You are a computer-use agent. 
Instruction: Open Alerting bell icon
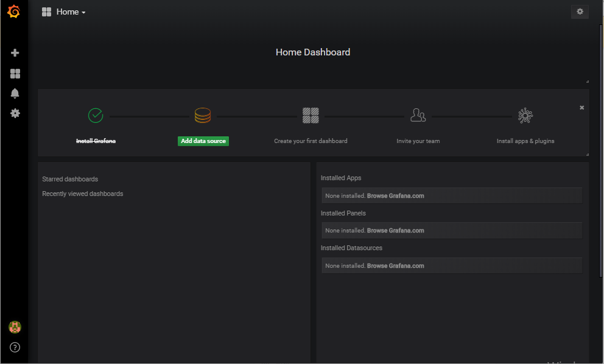point(15,93)
